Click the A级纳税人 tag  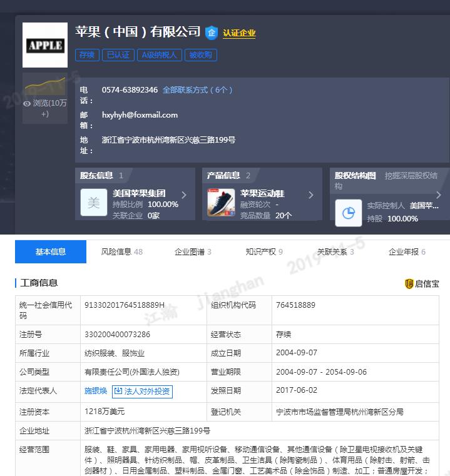coord(160,55)
